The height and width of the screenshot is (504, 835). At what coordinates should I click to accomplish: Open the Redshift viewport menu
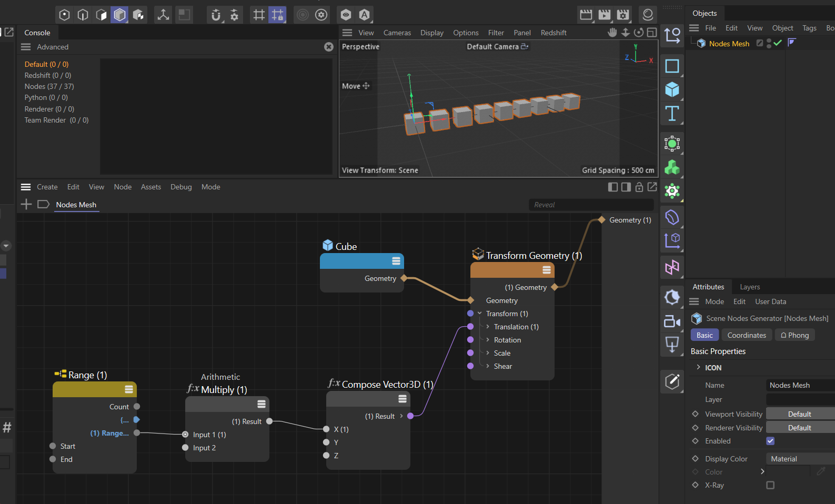click(554, 33)
